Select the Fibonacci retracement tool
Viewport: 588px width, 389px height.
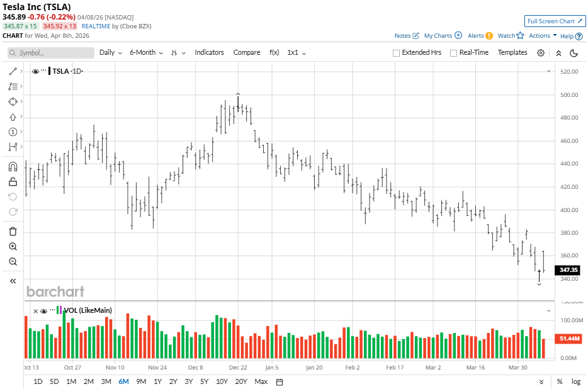pos(13,86)
